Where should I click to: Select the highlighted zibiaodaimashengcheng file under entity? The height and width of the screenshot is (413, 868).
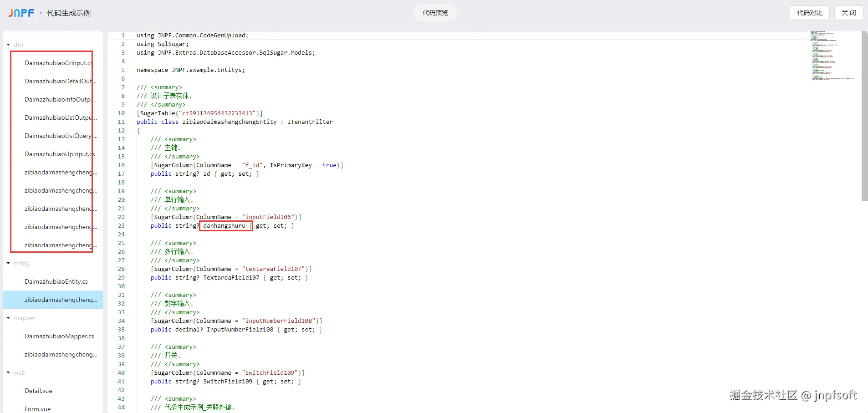53,300
